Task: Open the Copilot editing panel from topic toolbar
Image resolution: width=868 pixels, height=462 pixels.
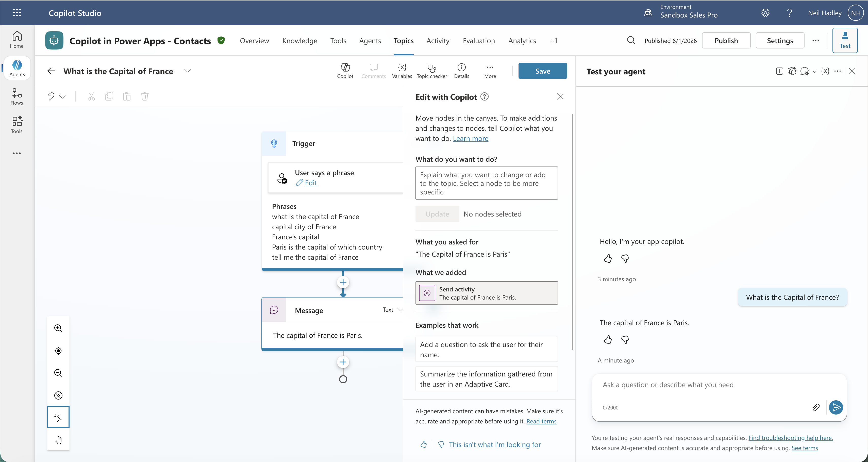Action: click(345, 71)
